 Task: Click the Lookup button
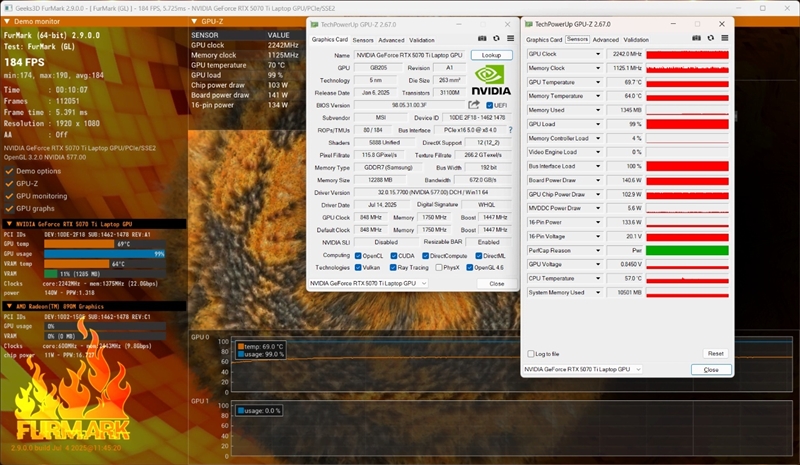click(x=491, y=55)
